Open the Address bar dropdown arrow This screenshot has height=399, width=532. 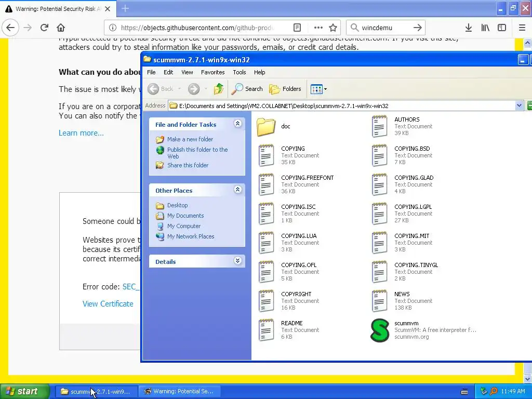coord(519,105)
